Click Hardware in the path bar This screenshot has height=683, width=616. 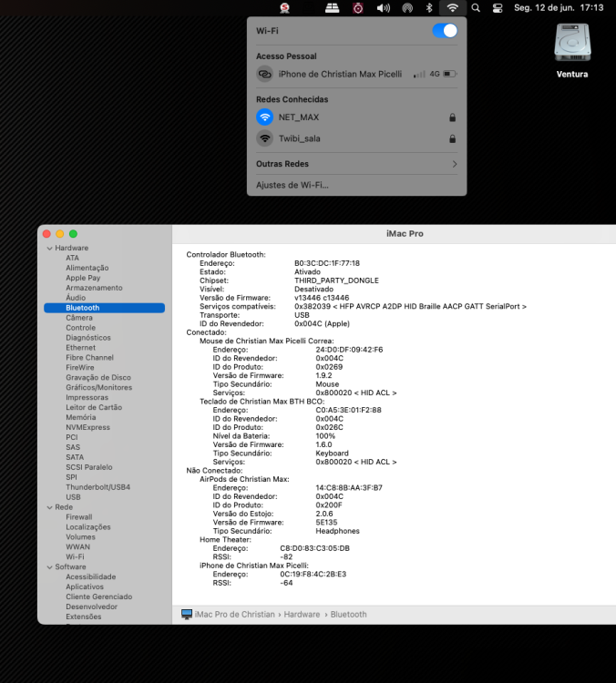[302, 614]
